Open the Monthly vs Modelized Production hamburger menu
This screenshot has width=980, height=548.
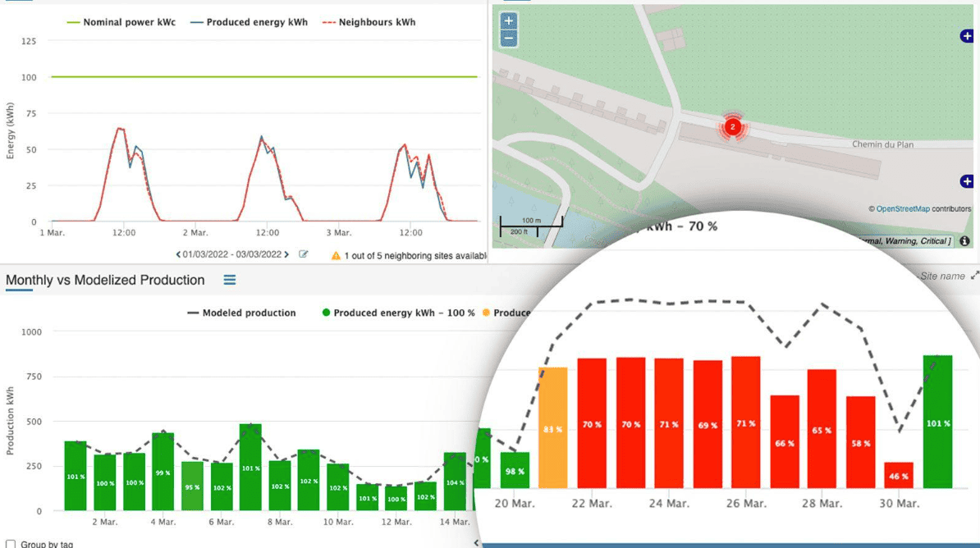click(230, 281)
